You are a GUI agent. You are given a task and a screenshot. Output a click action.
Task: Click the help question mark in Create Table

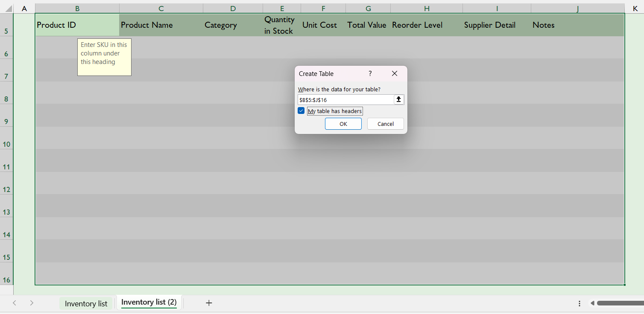(370, 73)
